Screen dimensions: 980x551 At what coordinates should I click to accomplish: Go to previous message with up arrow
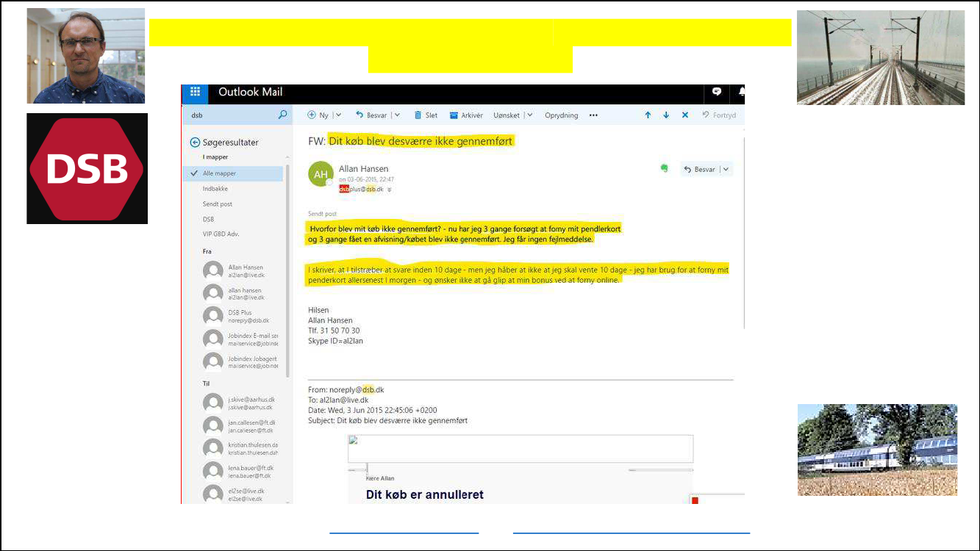(648, 115)
